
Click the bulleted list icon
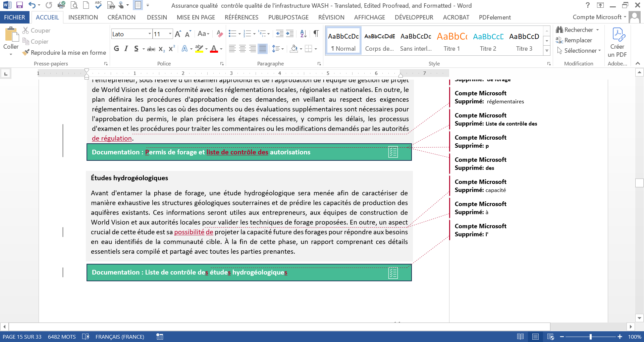(x=232, y=34)
